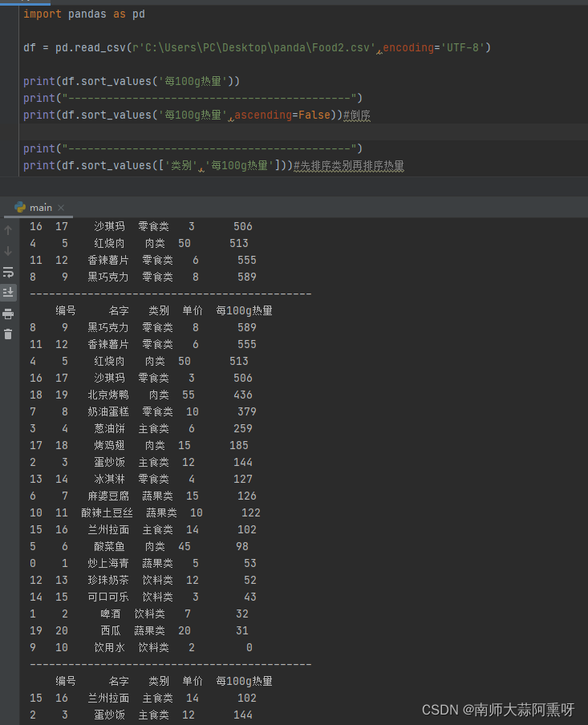Viewport: 588px width, 725px height.
Task: Click the 酸菜鱼 name in output
Action: pyautogui.click(x=110, y=546)
